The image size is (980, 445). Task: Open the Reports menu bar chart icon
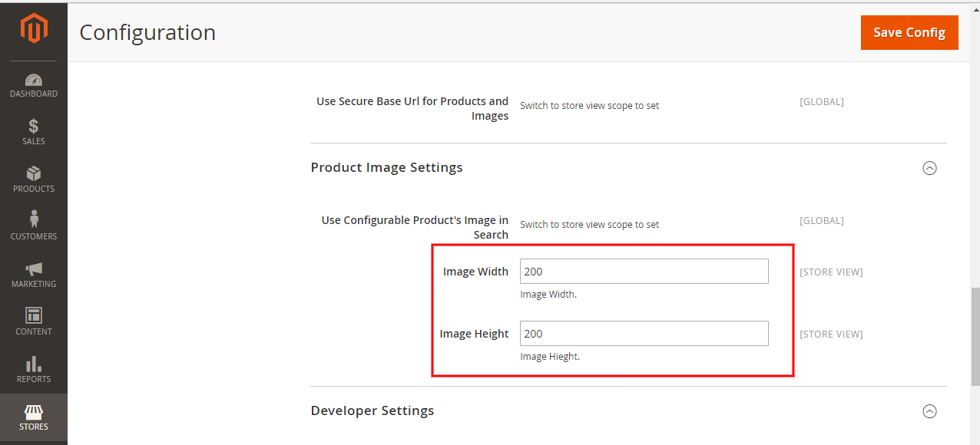point(34,364)
